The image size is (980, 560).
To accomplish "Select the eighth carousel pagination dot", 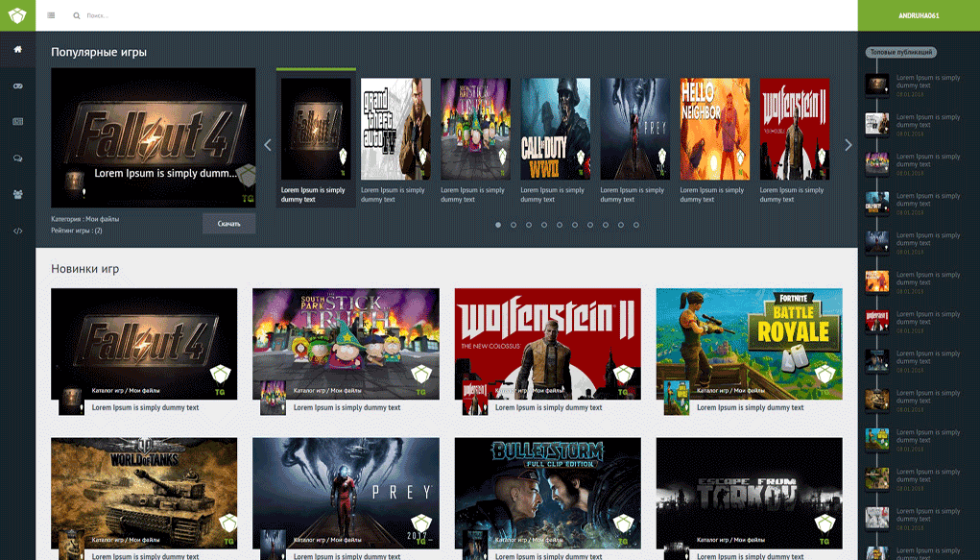I will (x=605, y=225).
